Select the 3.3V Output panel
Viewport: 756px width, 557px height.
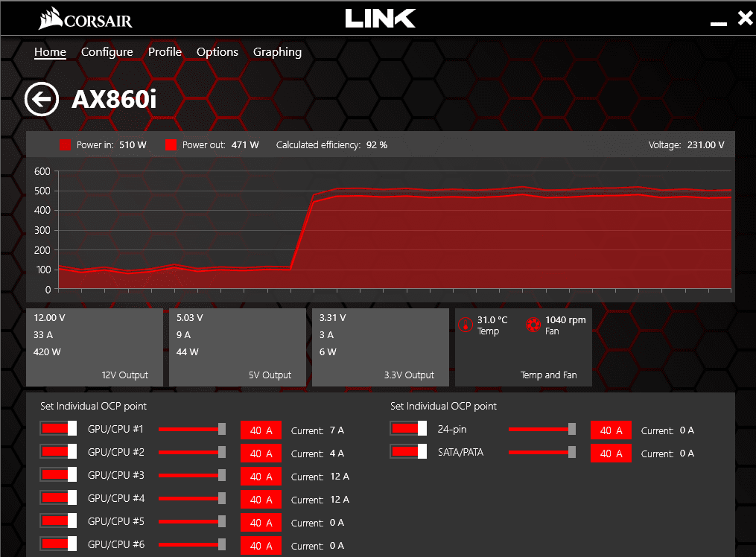click(381, 347)
